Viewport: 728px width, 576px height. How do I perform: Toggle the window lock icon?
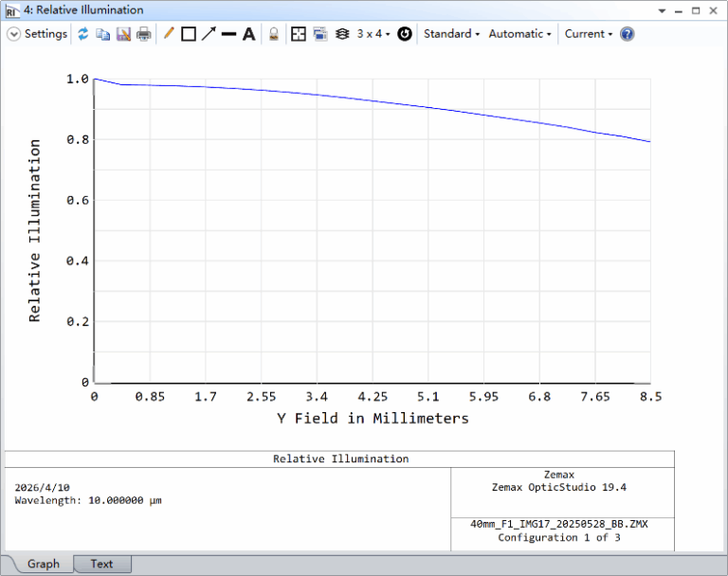coord(273,34)
